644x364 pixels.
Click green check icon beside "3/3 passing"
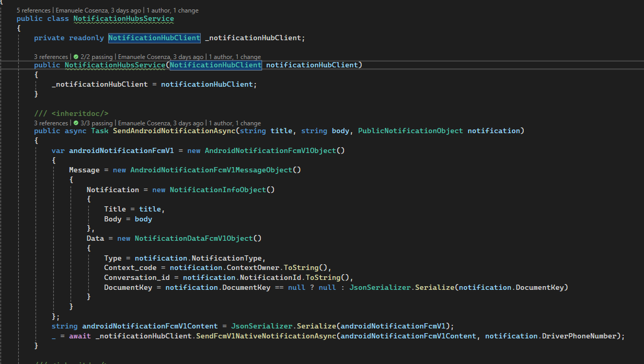coord(76,123)
